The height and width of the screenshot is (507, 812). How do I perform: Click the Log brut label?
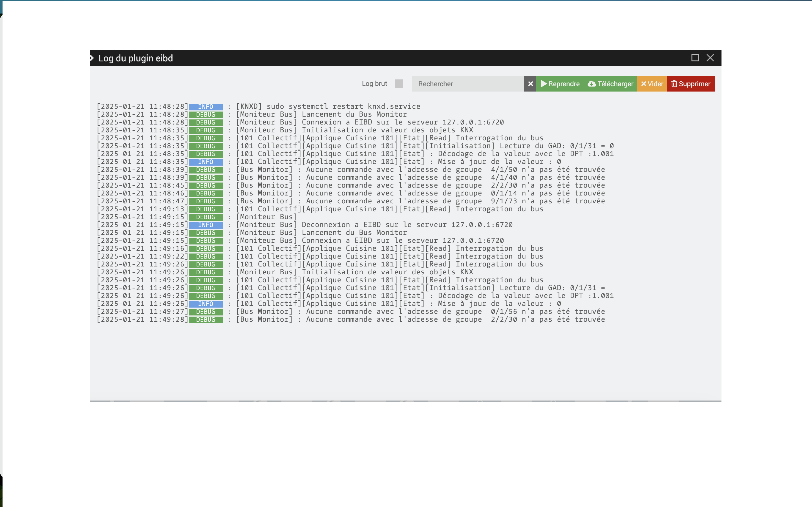pos(374,83)
